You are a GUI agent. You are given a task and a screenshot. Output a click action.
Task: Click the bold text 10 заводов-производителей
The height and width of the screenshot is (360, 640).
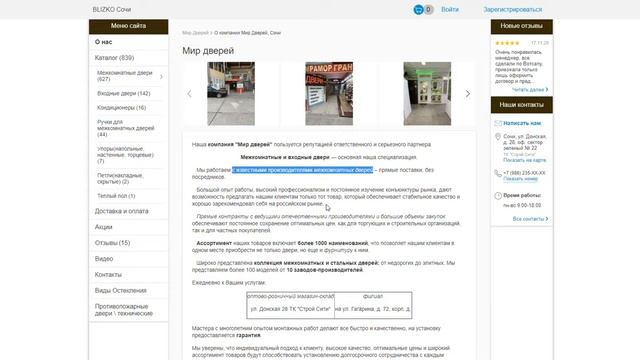click(x=324, y=270)
